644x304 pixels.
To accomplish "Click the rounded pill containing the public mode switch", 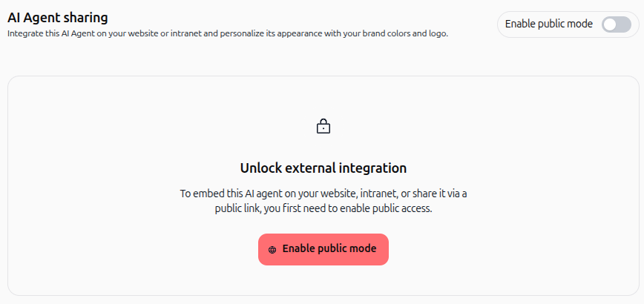I will coord(568,24).
